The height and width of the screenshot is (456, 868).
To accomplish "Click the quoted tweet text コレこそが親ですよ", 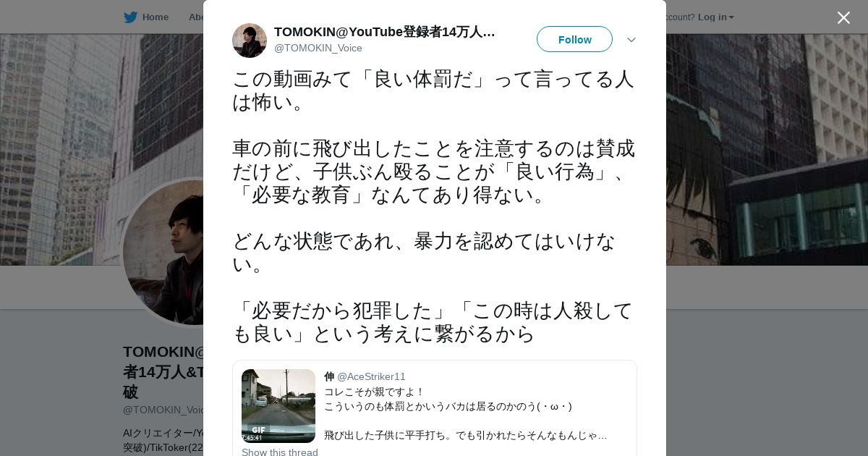I will pos(373,392).
